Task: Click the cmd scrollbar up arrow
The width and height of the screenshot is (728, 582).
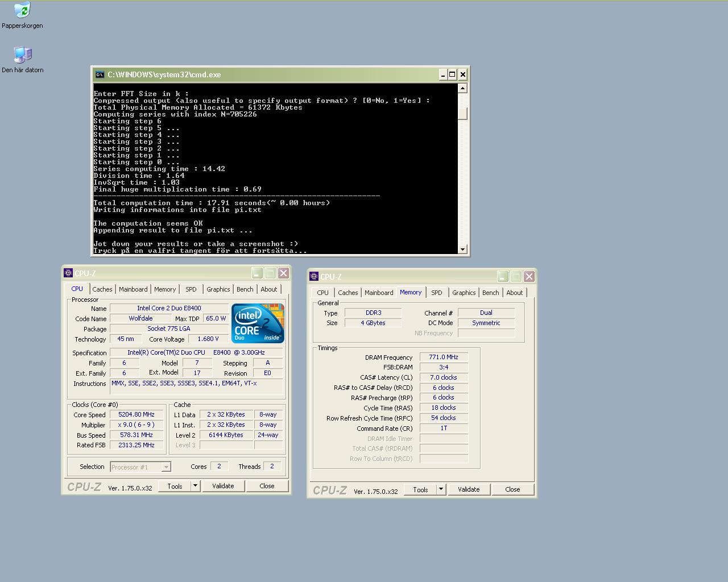Action: click(462, 88)
